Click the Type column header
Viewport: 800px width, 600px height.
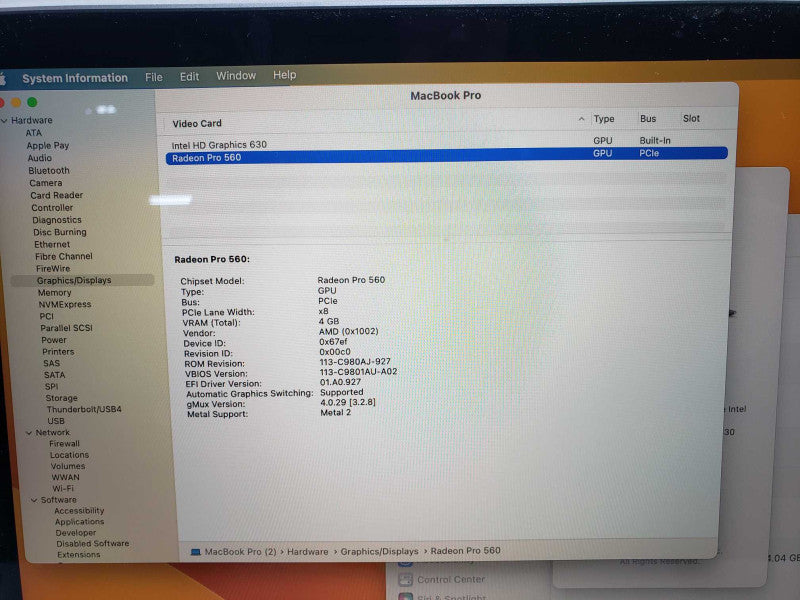click(604, 119)
